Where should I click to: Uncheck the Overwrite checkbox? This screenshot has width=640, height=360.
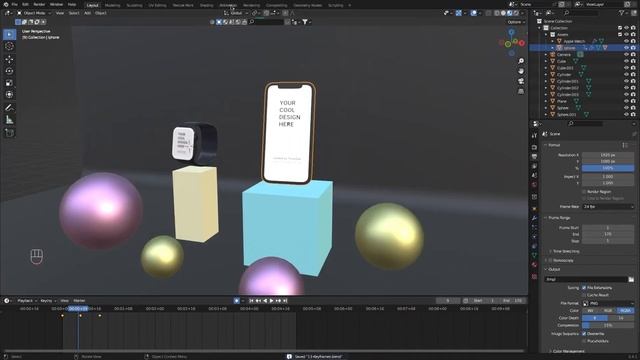click(x=584, y=334)
